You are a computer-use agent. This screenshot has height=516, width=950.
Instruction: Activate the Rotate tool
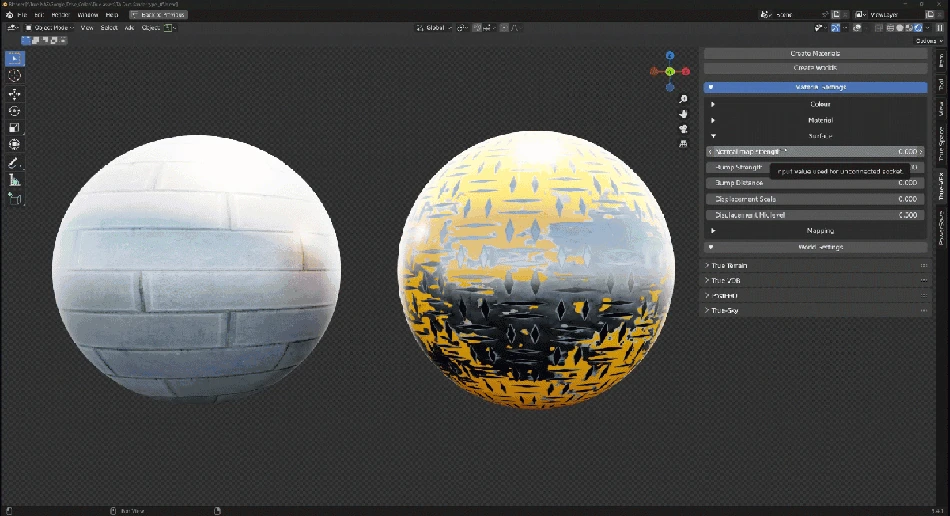tap(15, 111)
